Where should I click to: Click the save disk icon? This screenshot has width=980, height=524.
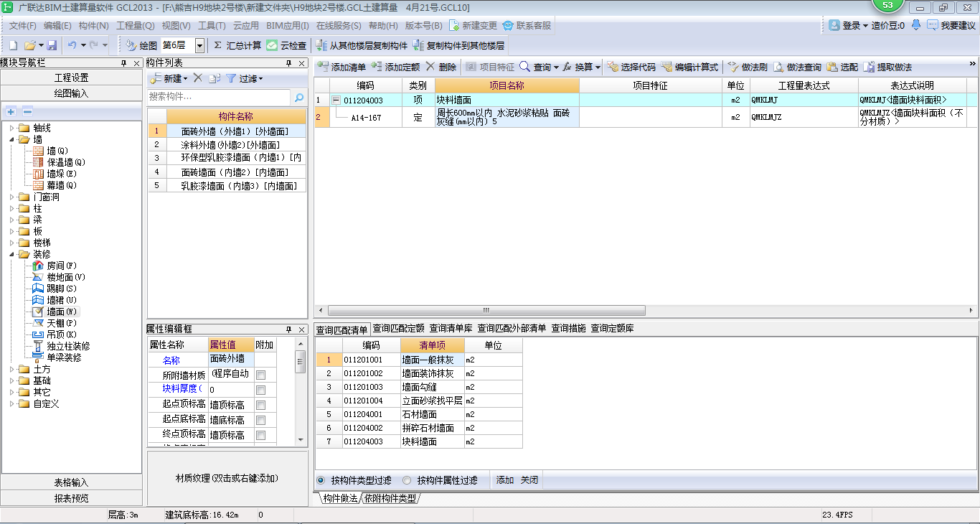tap(52, 45)
